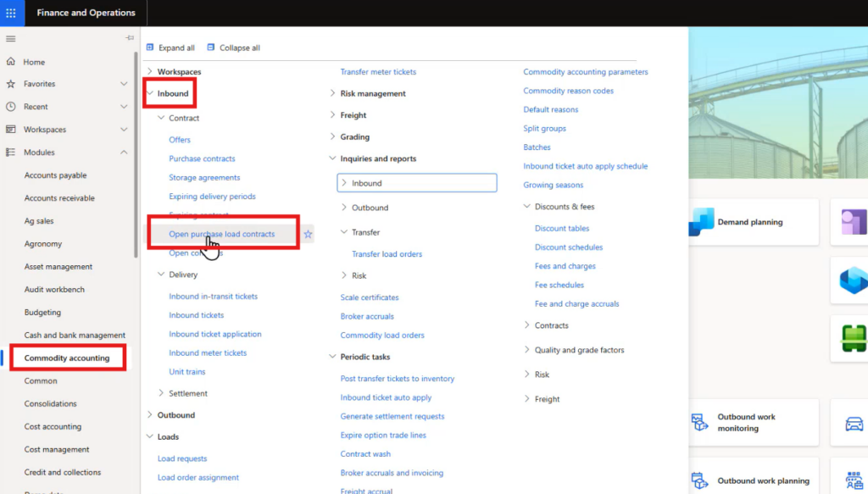Open the Growing seasons link
The width and height of the screenshot is (868, 494).
(x=553, y=186)
